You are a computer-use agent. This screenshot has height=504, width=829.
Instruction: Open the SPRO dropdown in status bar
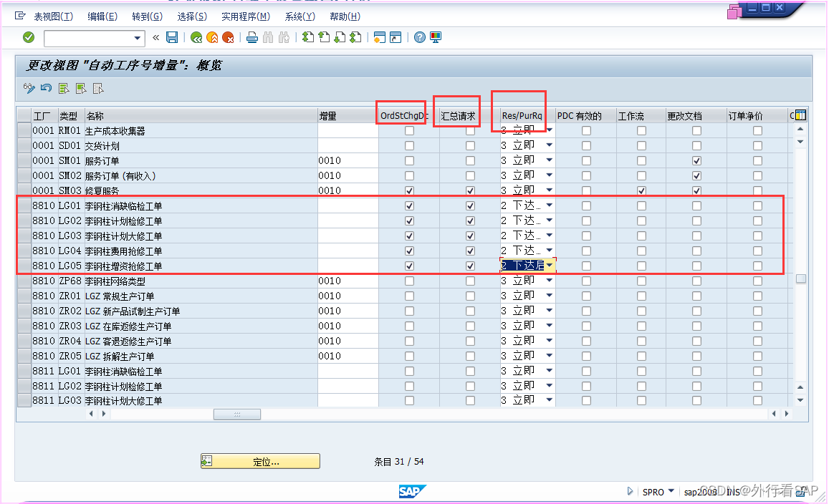pos(671,491)
